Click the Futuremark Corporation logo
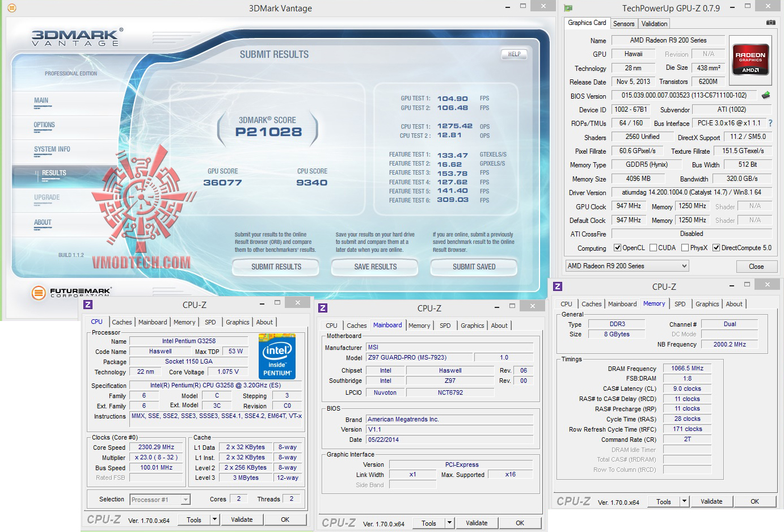784x532 pixels. (x=71, y=293)
